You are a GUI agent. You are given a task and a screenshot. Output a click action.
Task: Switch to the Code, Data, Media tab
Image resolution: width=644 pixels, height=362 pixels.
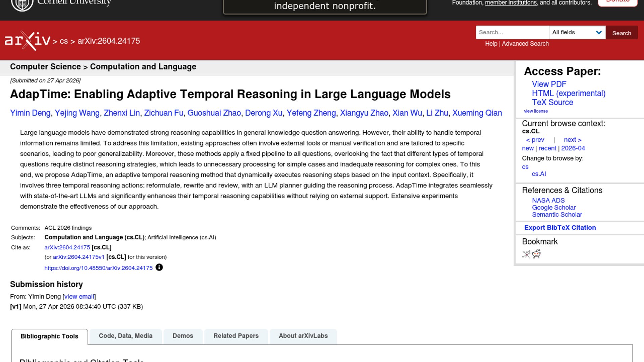[125, 336]
